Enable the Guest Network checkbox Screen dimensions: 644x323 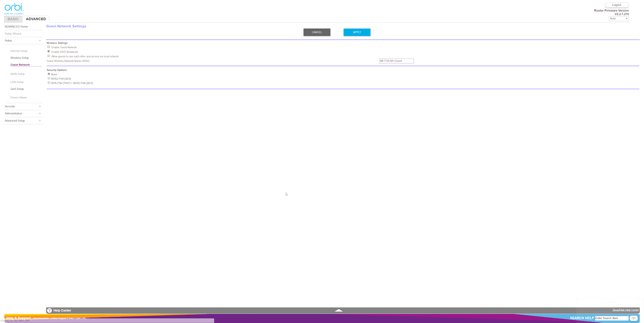point(49,47)
